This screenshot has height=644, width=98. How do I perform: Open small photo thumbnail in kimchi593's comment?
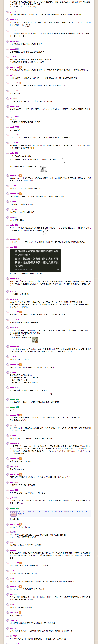coord(35,339)
